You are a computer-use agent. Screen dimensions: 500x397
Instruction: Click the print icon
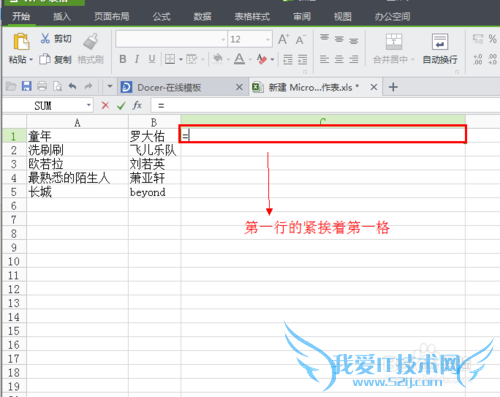point(42,86)
